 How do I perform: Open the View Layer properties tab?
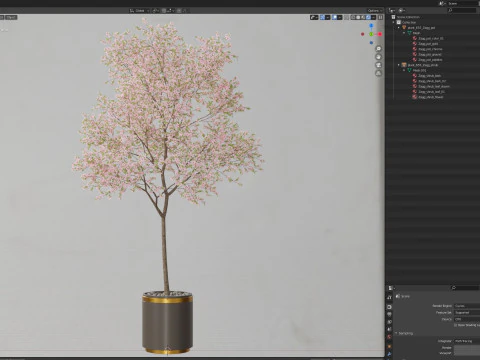coord(389,322)
